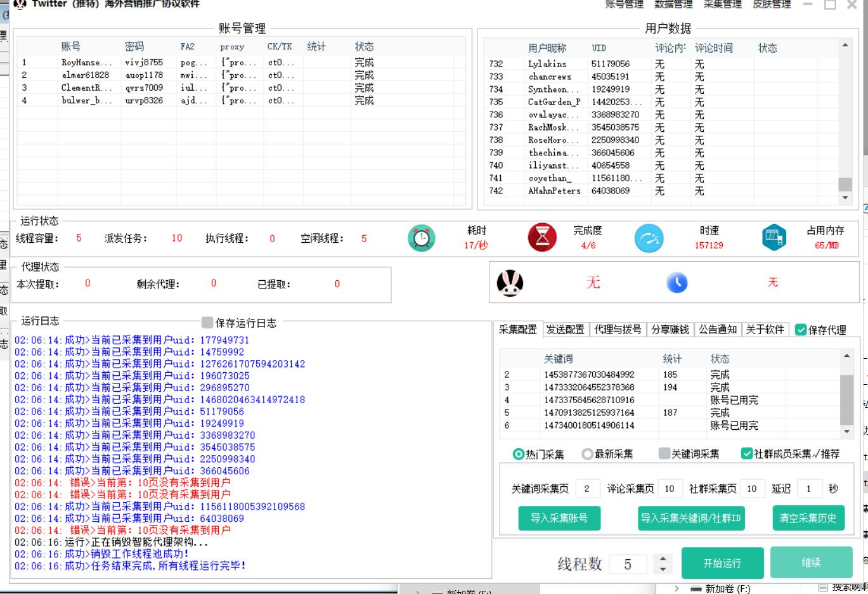
Task: Toggle the 保存代理 checkbox
Action: click(x=800, y=330)
